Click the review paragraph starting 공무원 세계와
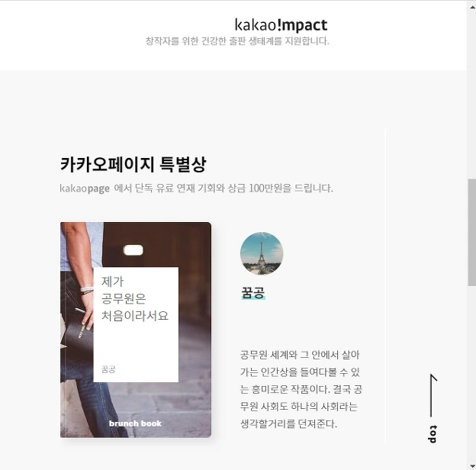Viewport: 476px width, 470px height. tap(301, 389)
